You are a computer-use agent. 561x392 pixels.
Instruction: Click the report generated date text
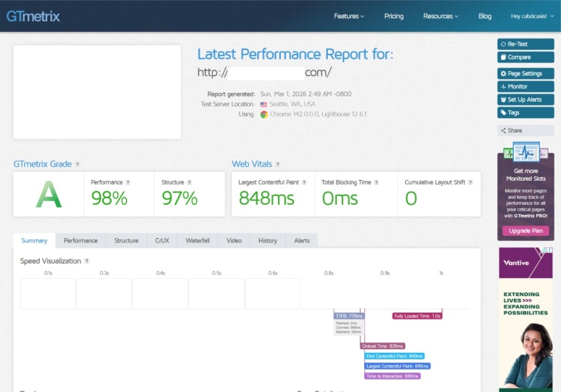306,94
